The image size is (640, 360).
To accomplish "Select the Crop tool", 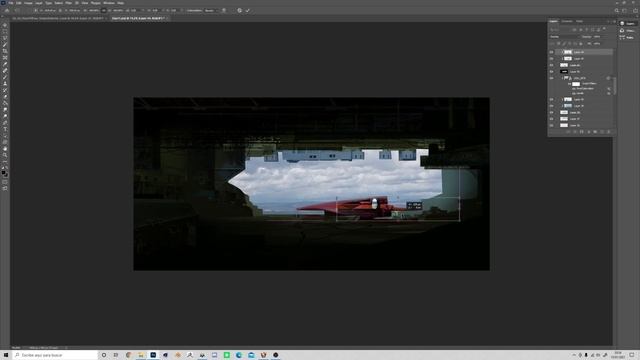I will (5, 51).
